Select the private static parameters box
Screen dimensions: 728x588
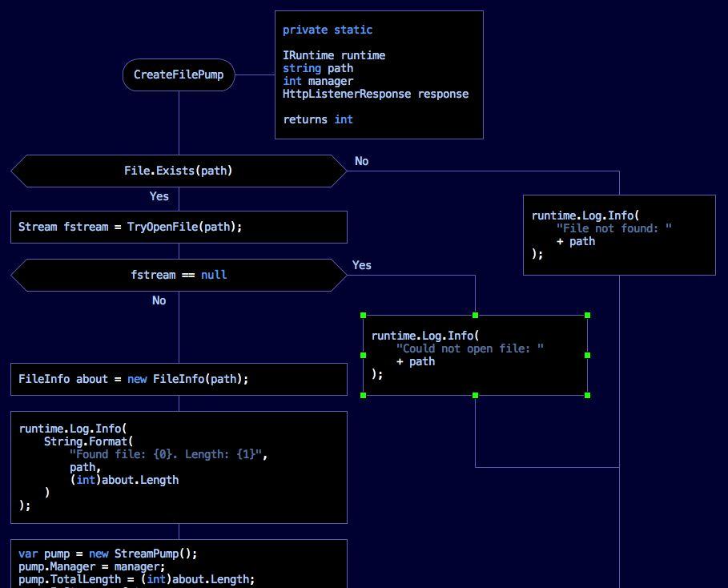click(379, 75)
